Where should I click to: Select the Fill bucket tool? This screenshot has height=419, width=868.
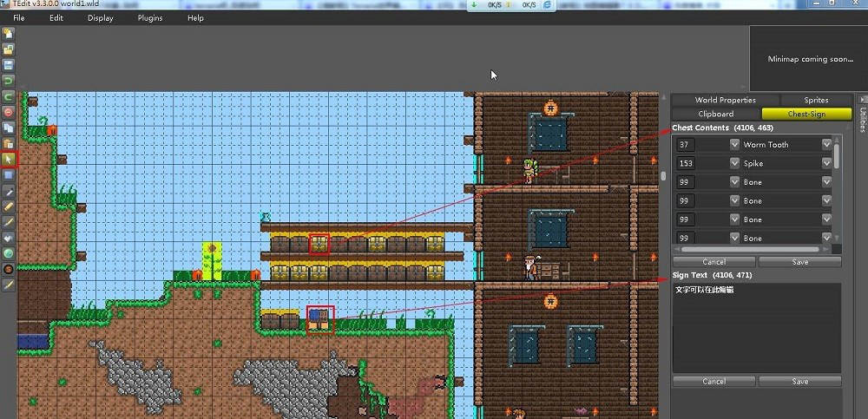click(x=9, y=238)
